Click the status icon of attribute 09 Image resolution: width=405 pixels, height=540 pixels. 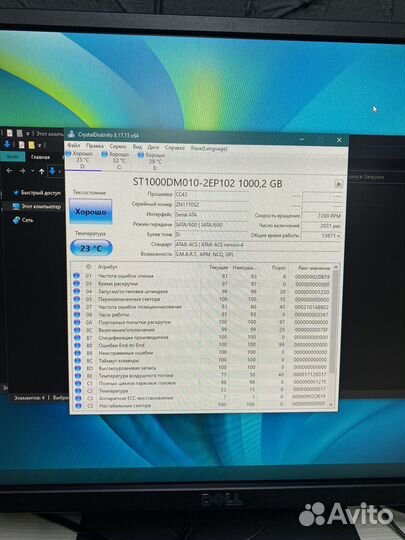pyautogui.click(x=77, y=314)
